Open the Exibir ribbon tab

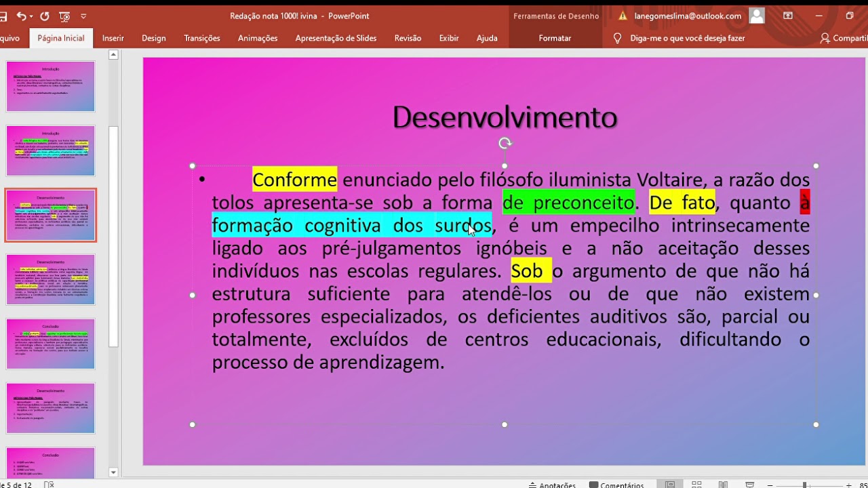pyautogui.click(x=449, y=39)
